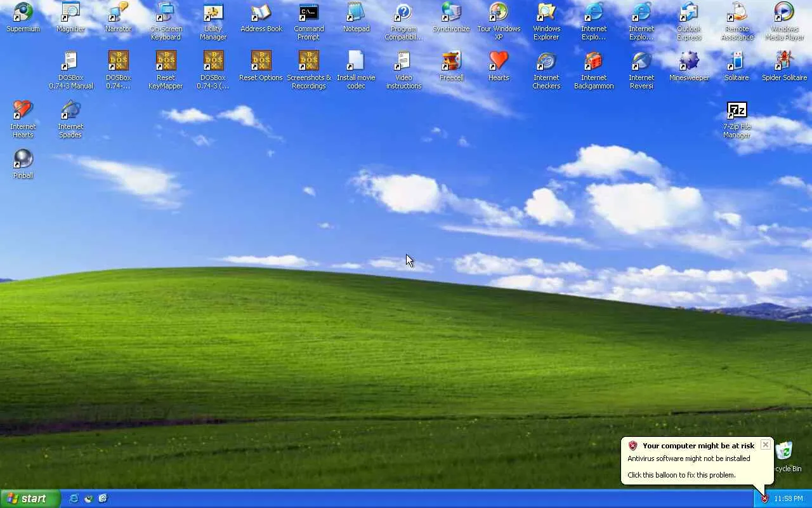Click "Click this balloon to fix this problem."
The width and height of the screenshot is (812, 508).
(x=681, y=475)
